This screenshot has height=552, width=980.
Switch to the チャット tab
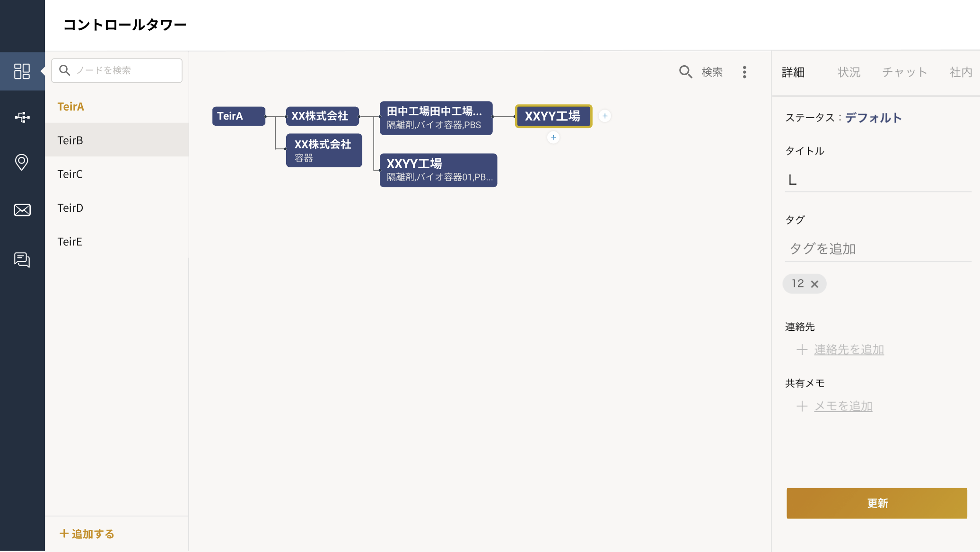[x=904, y=72]
